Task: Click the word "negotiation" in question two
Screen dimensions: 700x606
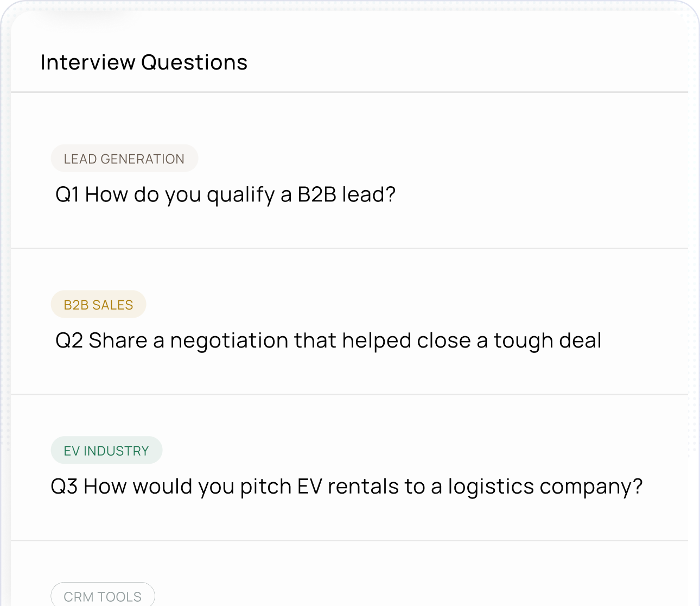Action: click(x=229, y=340)
